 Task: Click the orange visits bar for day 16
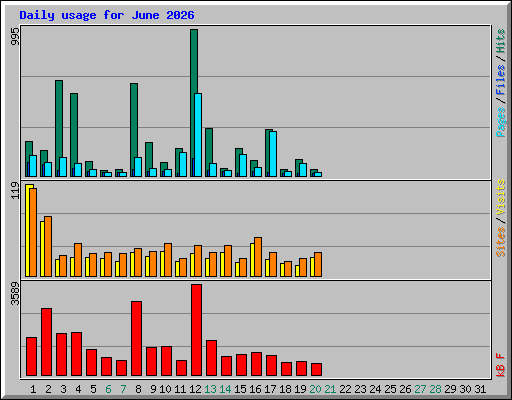tap(258, 257)
